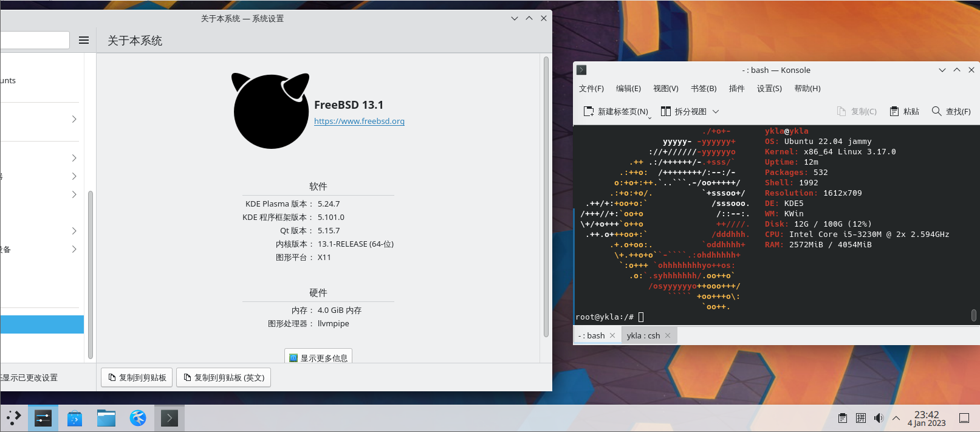Click 复制到剪贴板 (英文) button

click(x=224, y=377)
